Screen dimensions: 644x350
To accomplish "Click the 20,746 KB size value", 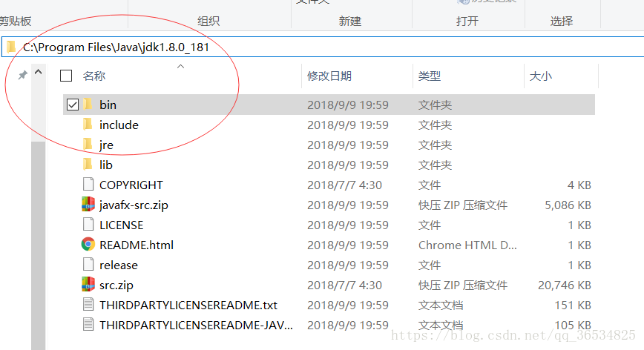I will pyautogui.click(x=565, y=285).
